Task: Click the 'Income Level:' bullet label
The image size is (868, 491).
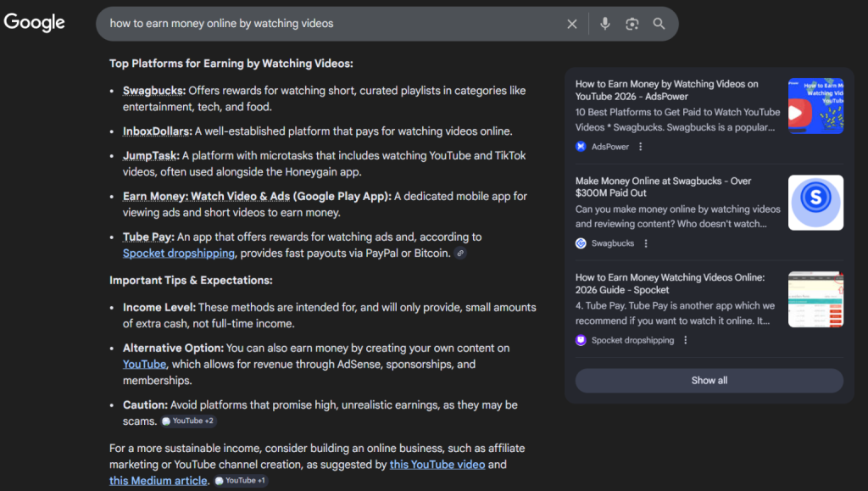Action: [x=159, y=307]
